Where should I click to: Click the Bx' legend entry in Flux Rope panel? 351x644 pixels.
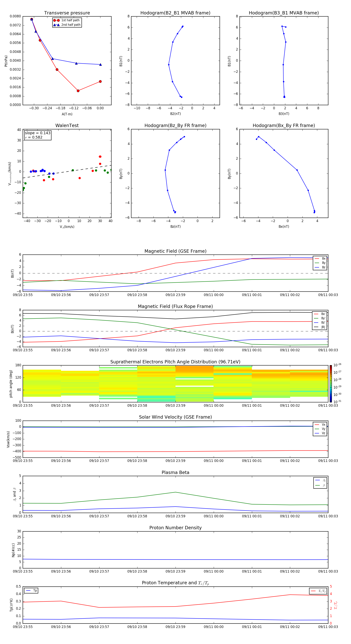tap(320, 314)
